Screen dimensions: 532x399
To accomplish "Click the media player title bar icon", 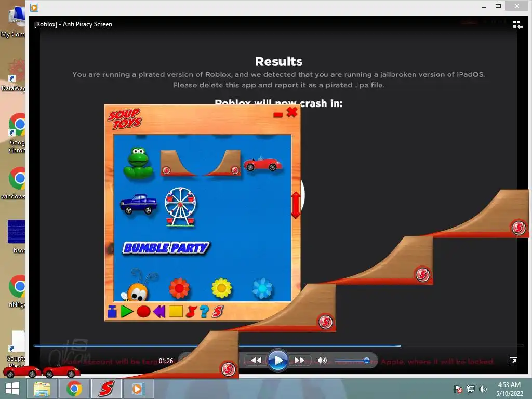I will coord(34,7).
